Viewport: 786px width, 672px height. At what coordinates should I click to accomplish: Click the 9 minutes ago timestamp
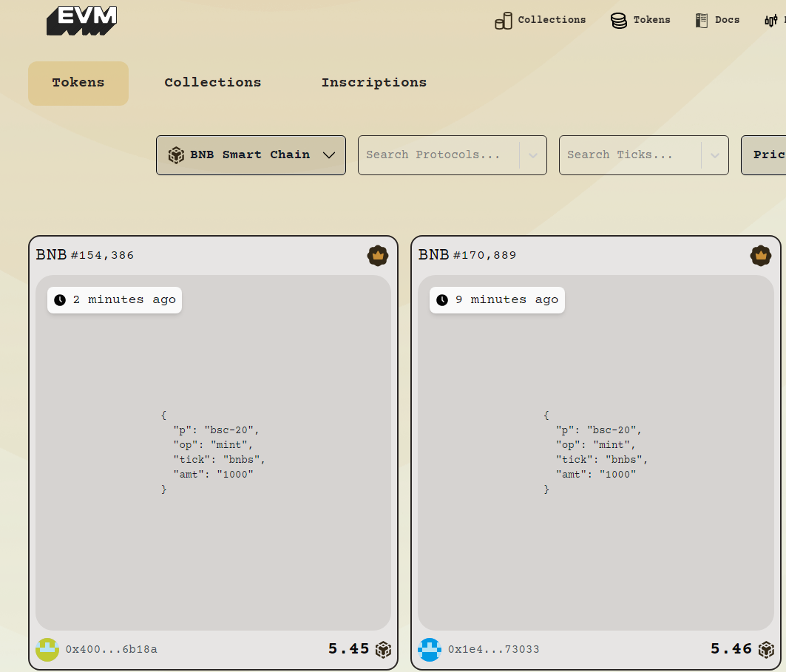point(497,299)
